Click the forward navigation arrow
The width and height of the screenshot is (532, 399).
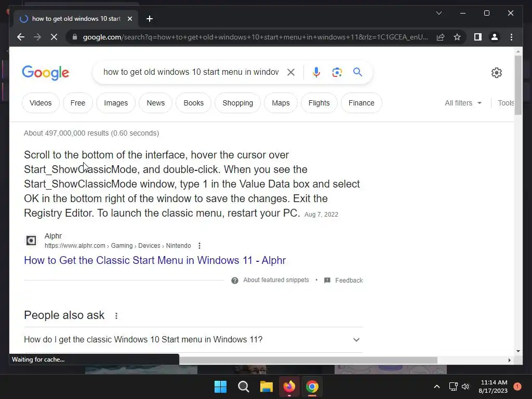click(x=37, y=37)
